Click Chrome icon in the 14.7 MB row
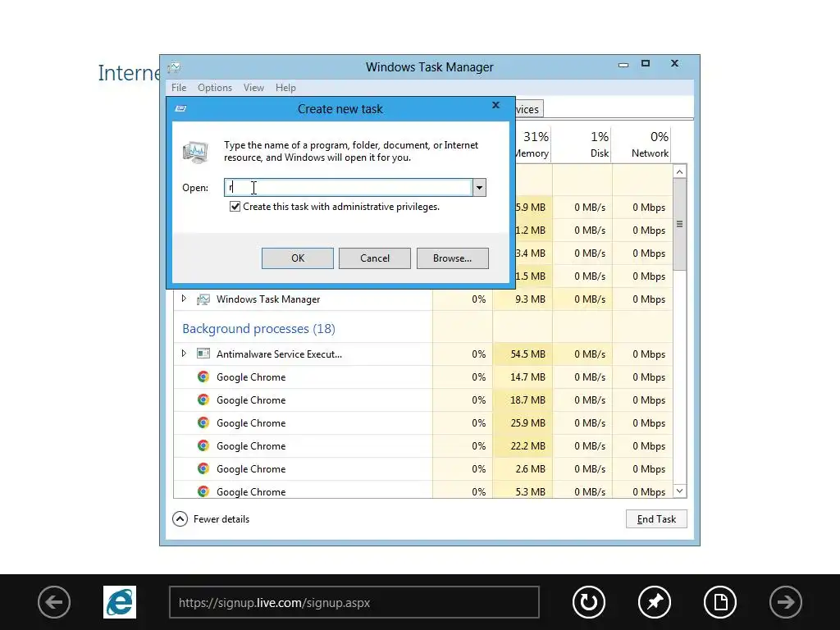Image resolution: width=840 pixels, height=630 pixels. pos(203,377)
